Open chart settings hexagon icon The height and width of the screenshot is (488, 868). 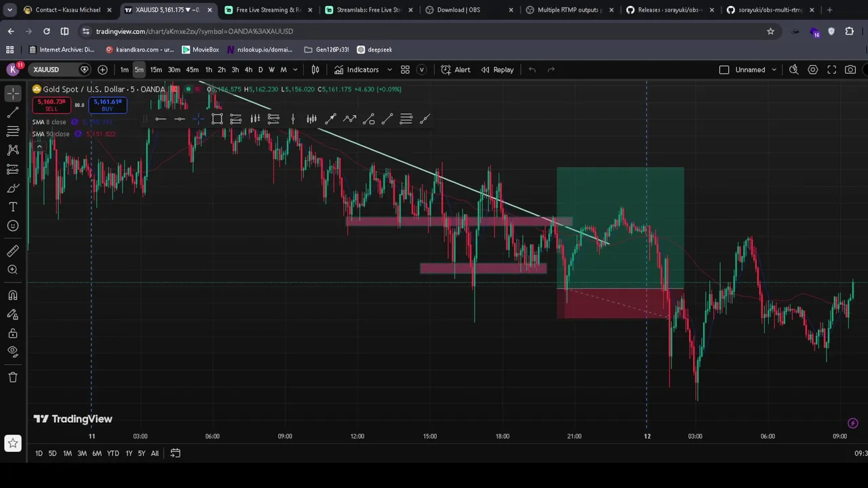point(812,70)
